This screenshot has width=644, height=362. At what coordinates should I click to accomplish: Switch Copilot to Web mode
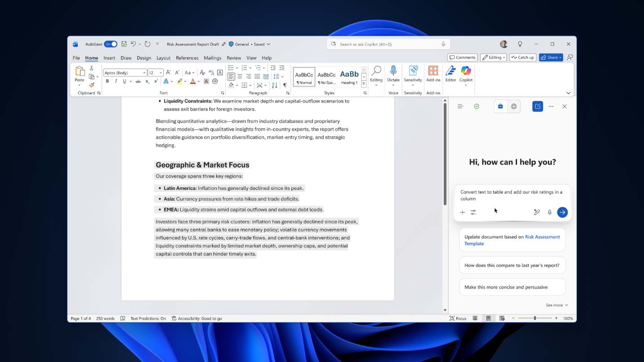pos(514,107)
